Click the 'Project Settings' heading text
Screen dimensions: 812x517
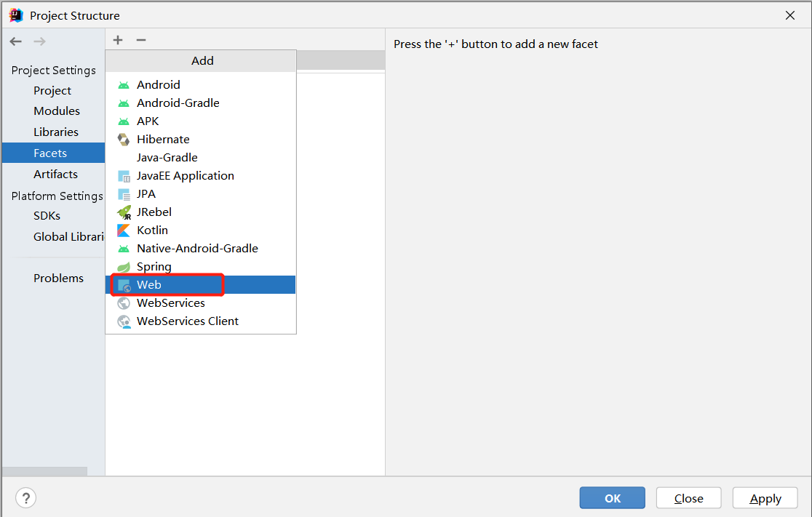tap(53, 71)
